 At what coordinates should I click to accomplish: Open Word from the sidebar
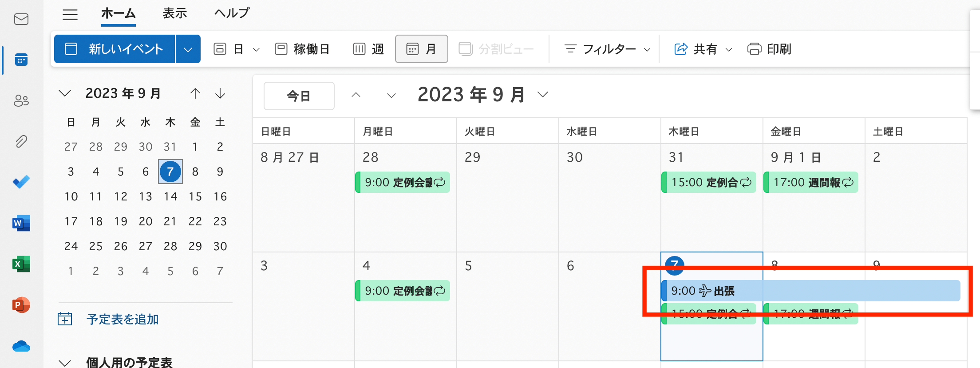coord(21,223)
